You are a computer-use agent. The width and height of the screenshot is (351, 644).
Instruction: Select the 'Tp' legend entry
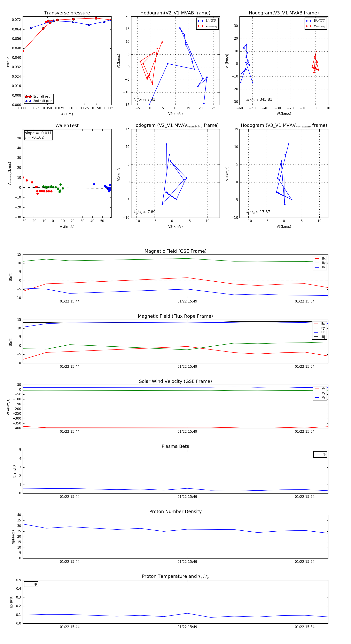coord(31,584)
